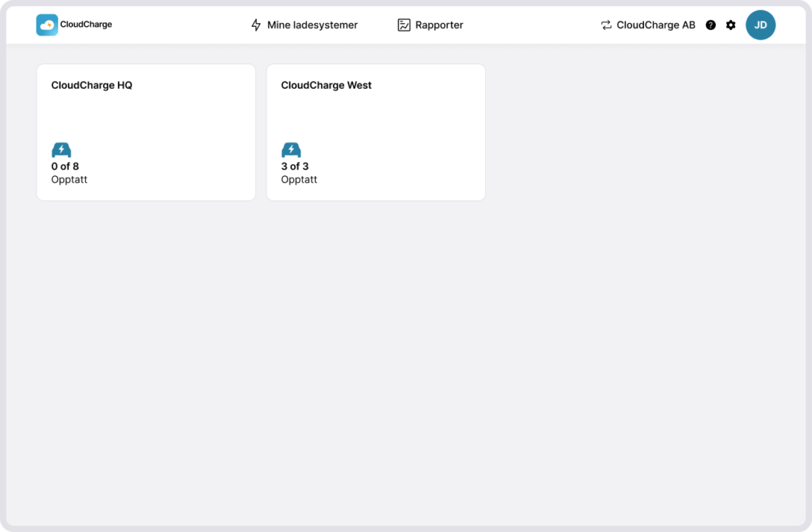Image resolution: width=812 pixels, height=532 pixels.
Task: Click the charging car icon in CloudCharge HQ
Action: point(61,150)
